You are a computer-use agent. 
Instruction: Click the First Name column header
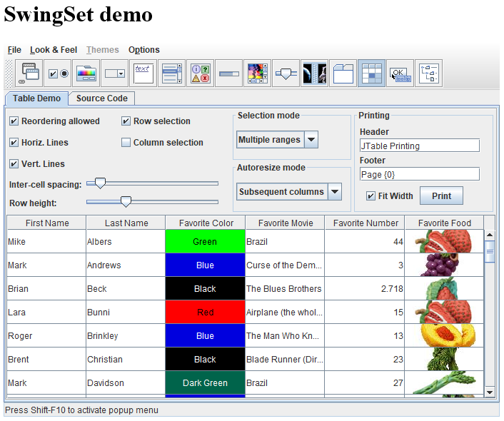point(47,223)
